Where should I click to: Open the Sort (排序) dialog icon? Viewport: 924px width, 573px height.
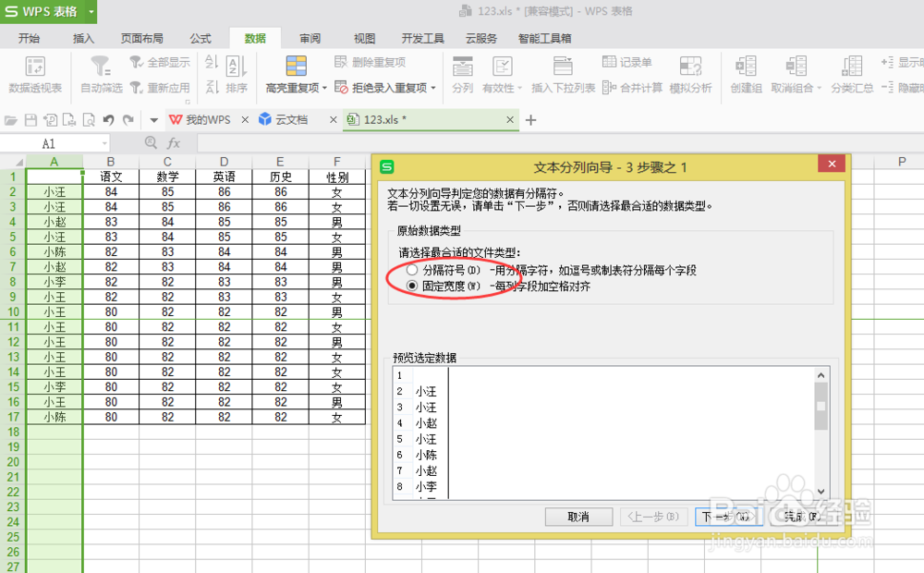[237, 66]
